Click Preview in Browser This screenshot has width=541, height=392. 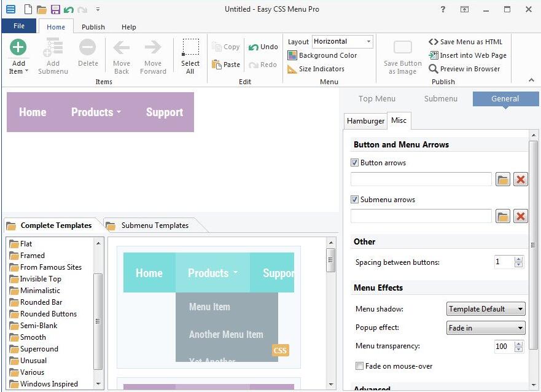464,69
